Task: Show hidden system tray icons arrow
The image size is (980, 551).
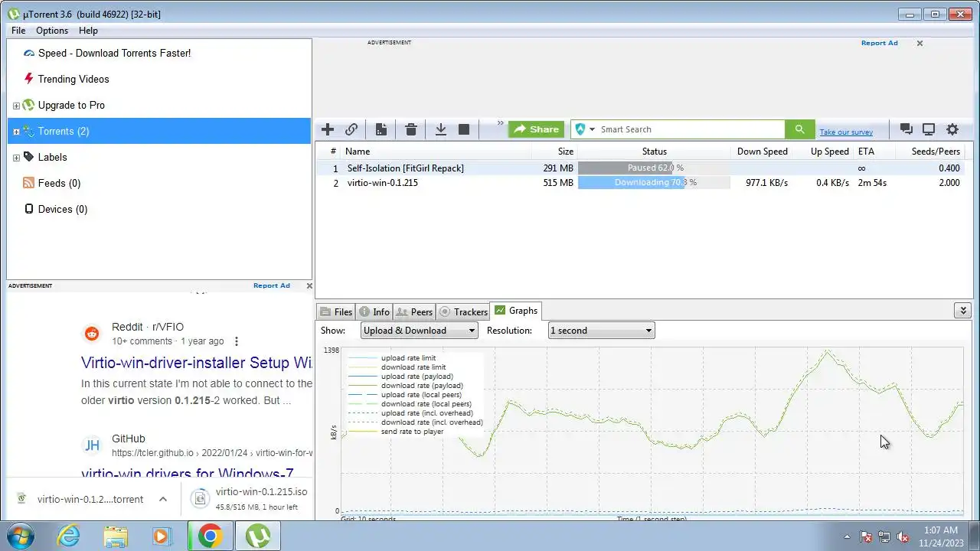Action: 847,536
